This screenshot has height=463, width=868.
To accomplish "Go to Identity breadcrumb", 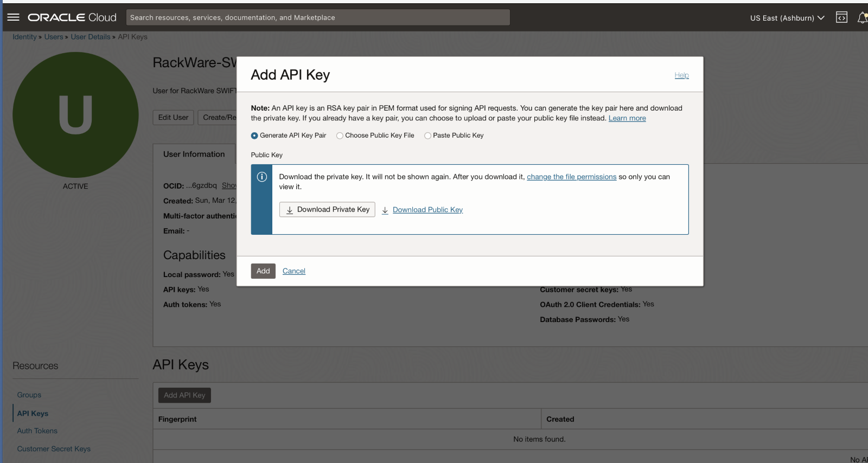I will (24, 37).
